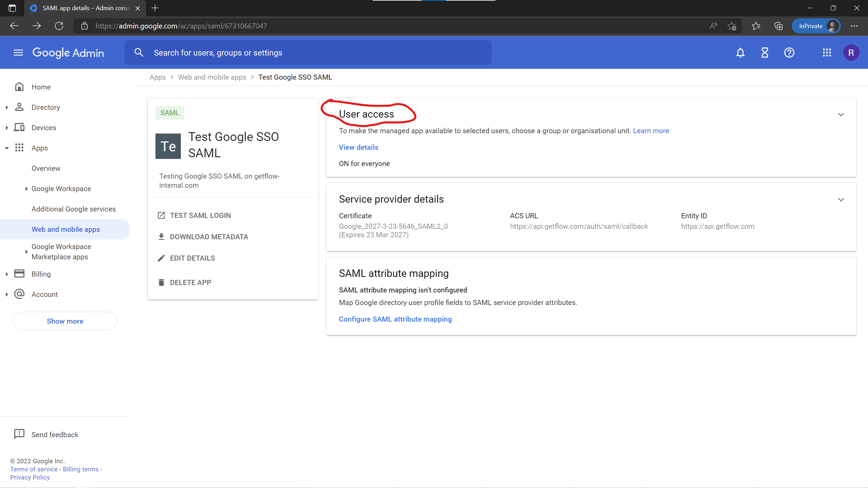The height and width of the screenshot is (488, 868).
Task: Open Home in the sidebar
Action: pos(41,87)
